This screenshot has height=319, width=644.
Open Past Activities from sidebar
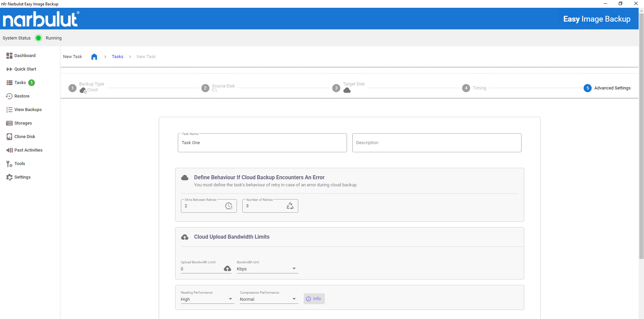(28, 150)
